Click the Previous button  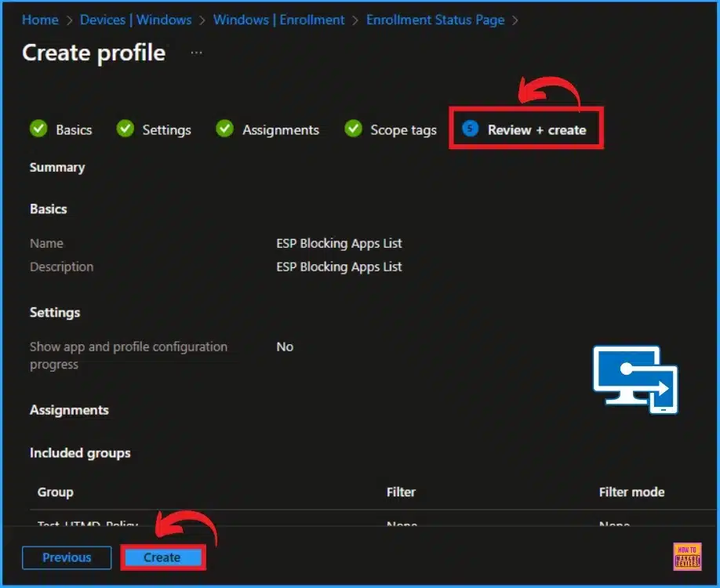tap(67, 557)
